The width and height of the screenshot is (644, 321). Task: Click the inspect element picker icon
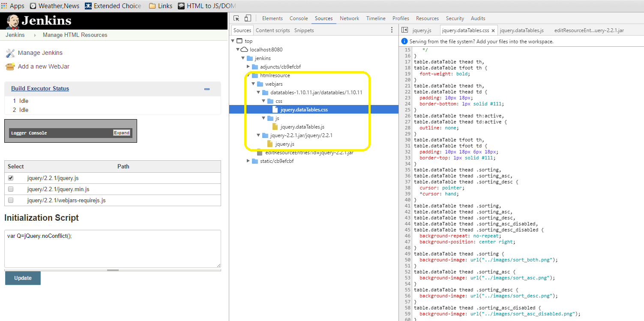point(236,18)
